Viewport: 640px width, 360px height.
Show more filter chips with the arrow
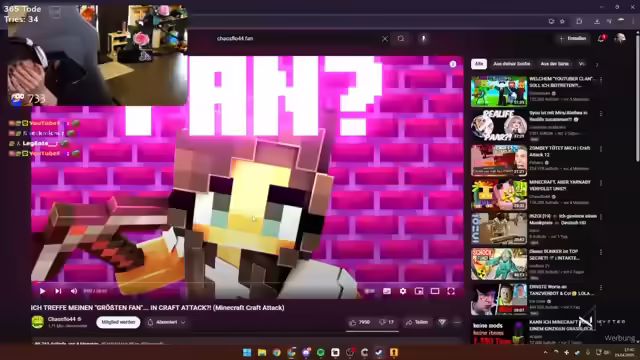[x=597, y=64]
